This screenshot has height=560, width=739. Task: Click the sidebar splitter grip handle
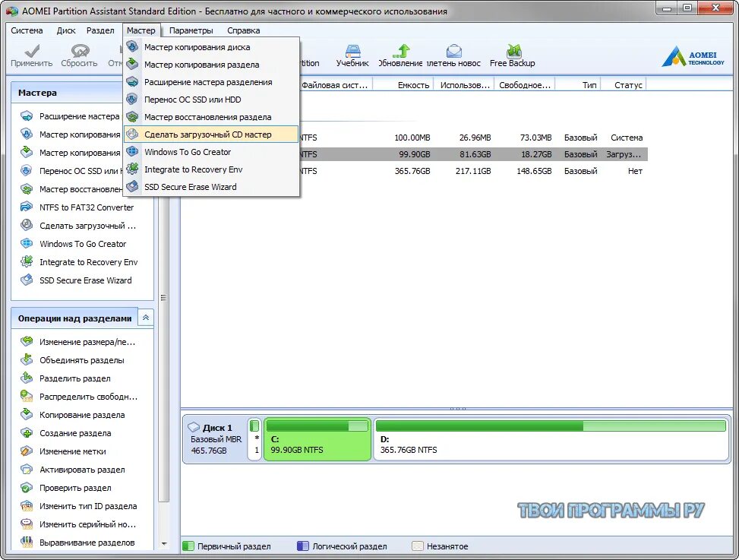pos(164,297)
